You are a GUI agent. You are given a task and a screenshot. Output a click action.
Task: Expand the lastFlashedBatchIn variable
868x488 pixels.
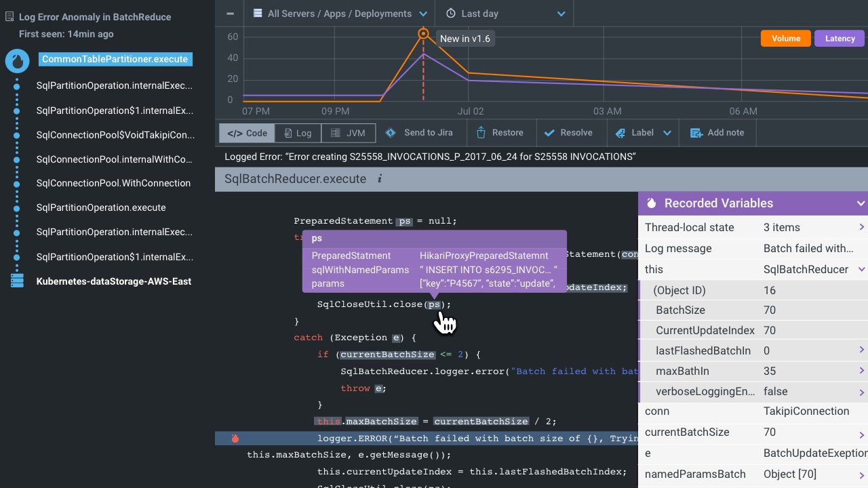(x=862, y=350)
